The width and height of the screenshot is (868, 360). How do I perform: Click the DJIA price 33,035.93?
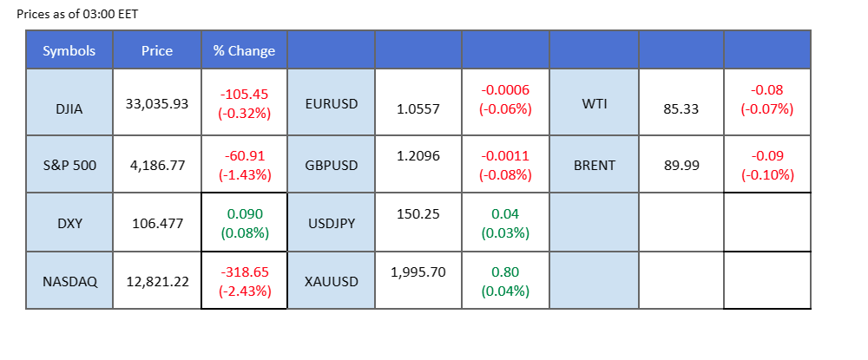pyautogui.click(x=157, y=103)
